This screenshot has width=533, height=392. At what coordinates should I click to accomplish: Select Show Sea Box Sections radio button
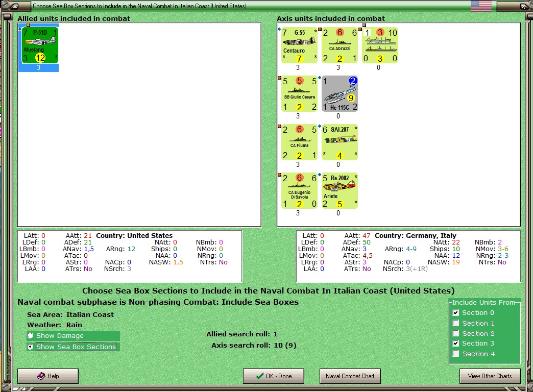(31, 347)
